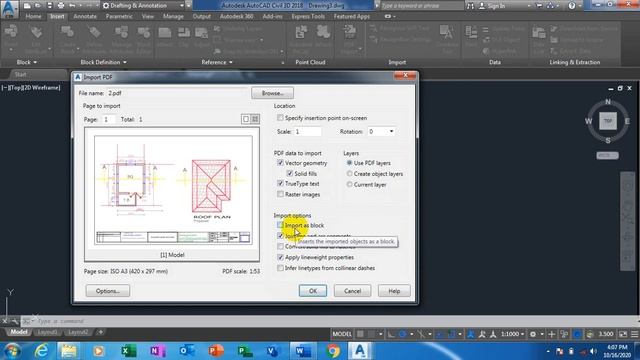Select the Current layer radio button
The width and height of the screenshot is (640, 360).
click(x=349, y=184)
